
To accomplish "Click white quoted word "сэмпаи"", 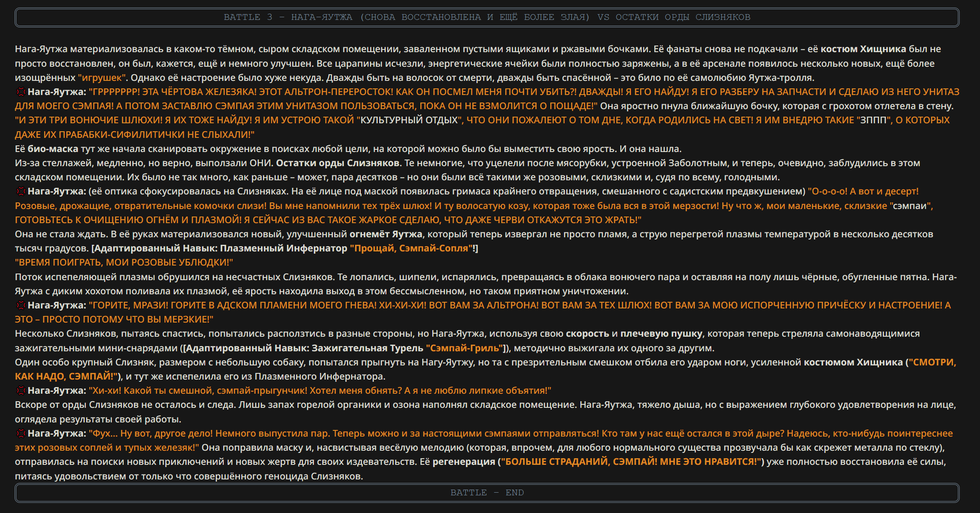I will coord(910,206).
